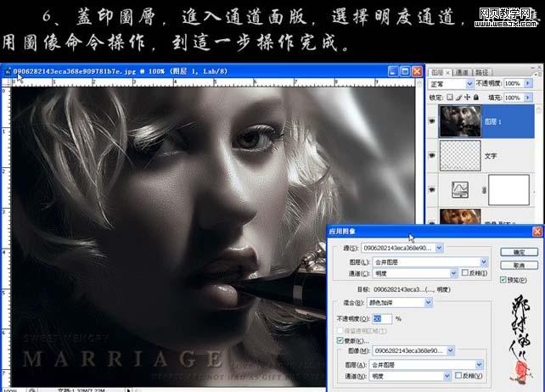Open the Layers panel flyout menu arrow

537,73
